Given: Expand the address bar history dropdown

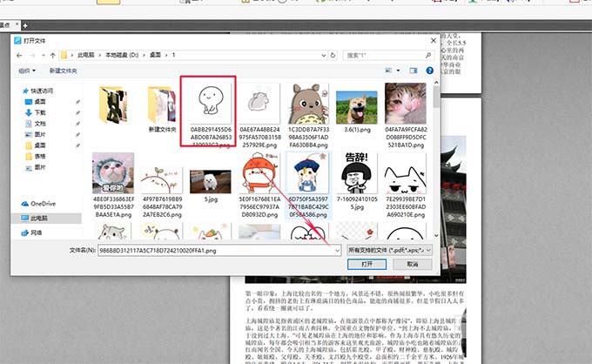Looking at the screenshot, I should coord(324,55).
